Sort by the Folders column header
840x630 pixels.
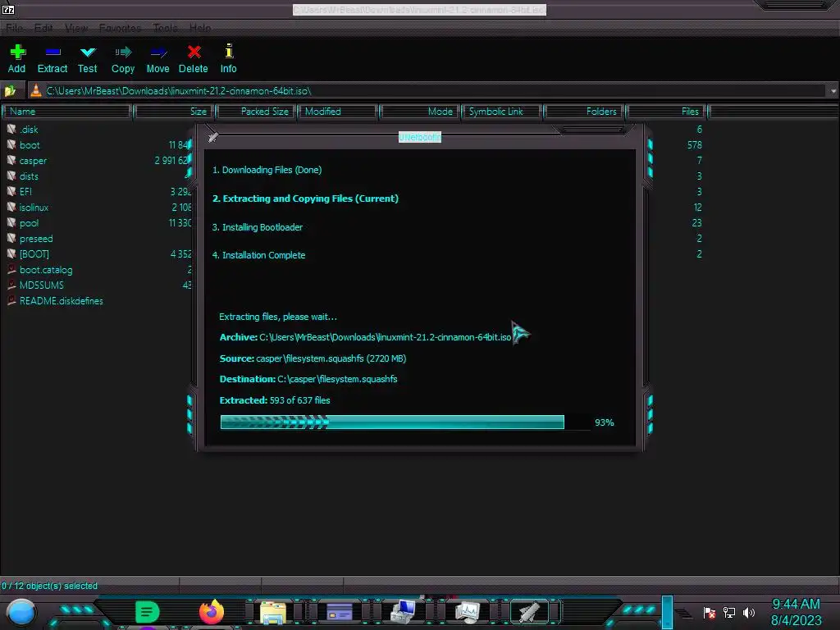[x=584, y=112]
